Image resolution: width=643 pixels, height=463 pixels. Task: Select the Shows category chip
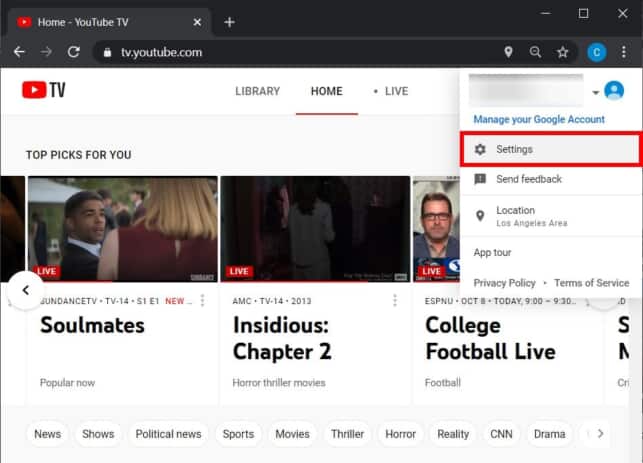coord(98,434)
